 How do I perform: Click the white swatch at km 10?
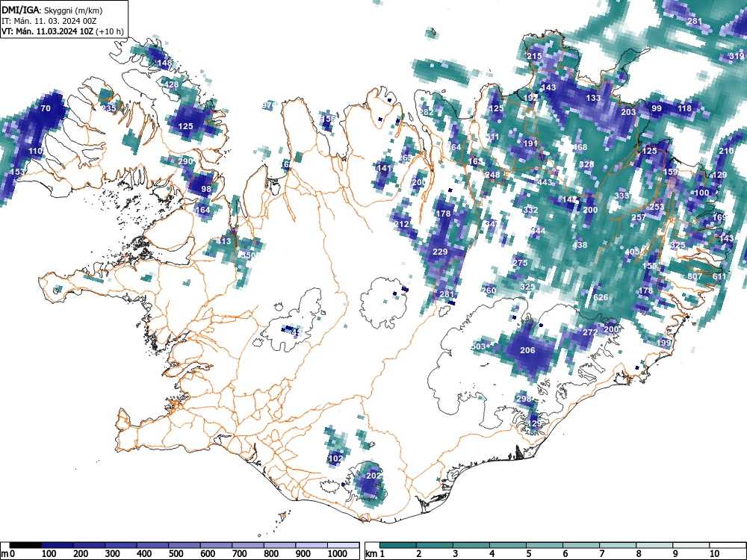[x=728, y=545]
